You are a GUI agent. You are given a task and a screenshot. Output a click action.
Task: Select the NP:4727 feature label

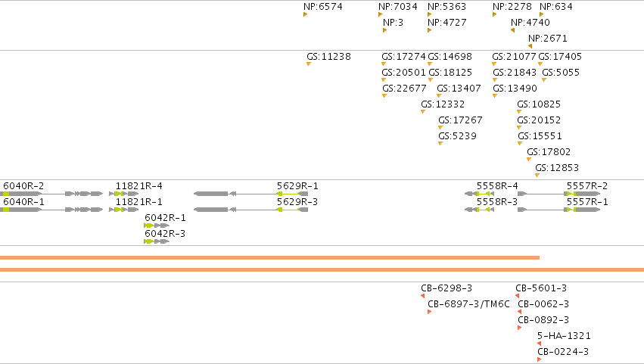(446, 23)
